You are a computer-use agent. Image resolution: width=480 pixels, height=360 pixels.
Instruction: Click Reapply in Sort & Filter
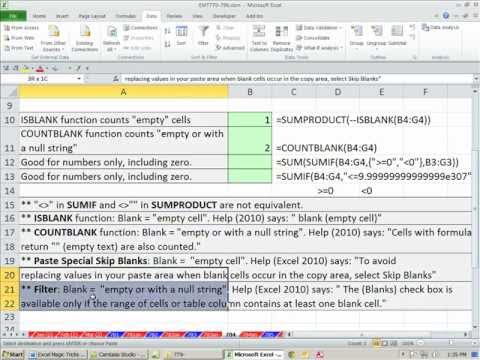(x=228, y=38)
